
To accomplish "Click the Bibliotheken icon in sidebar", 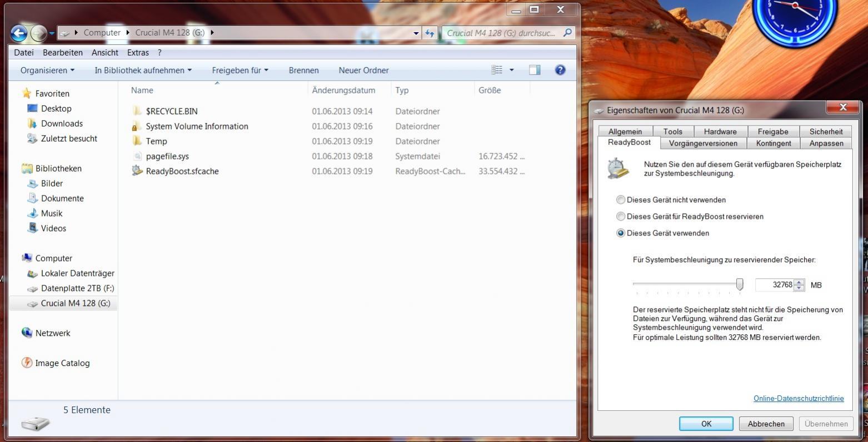I will pos(27,168).
